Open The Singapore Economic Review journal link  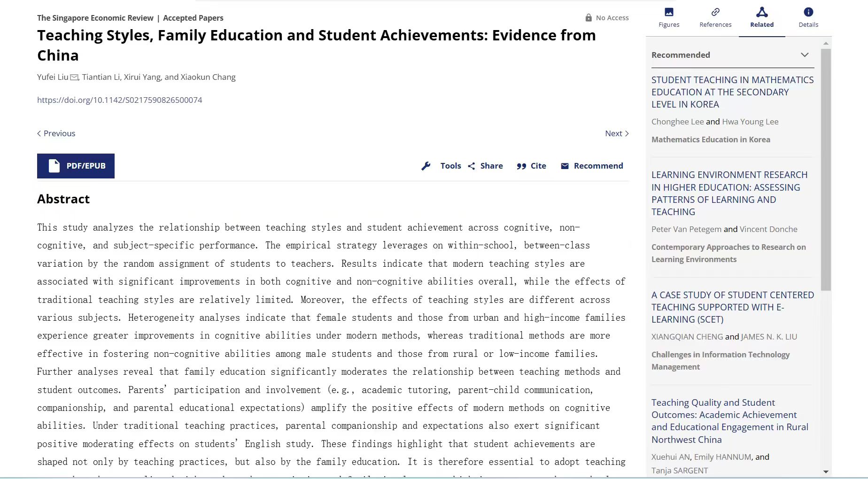click(x=95, y=18)
